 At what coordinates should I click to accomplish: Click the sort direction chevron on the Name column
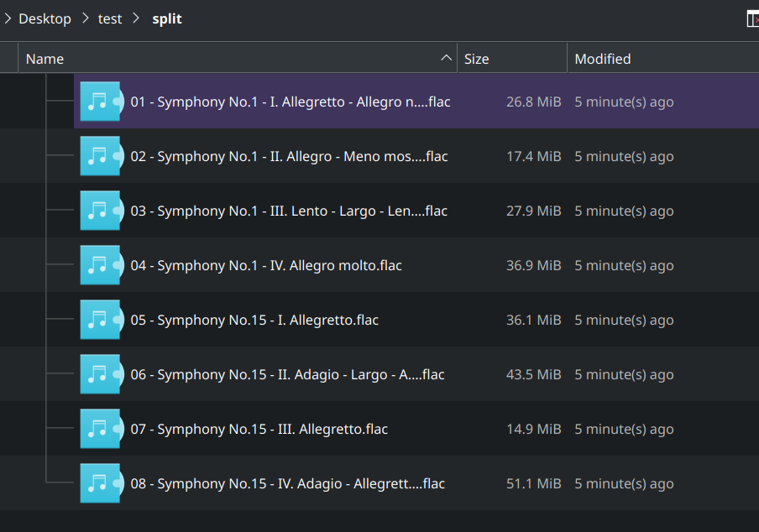point(445,58)
